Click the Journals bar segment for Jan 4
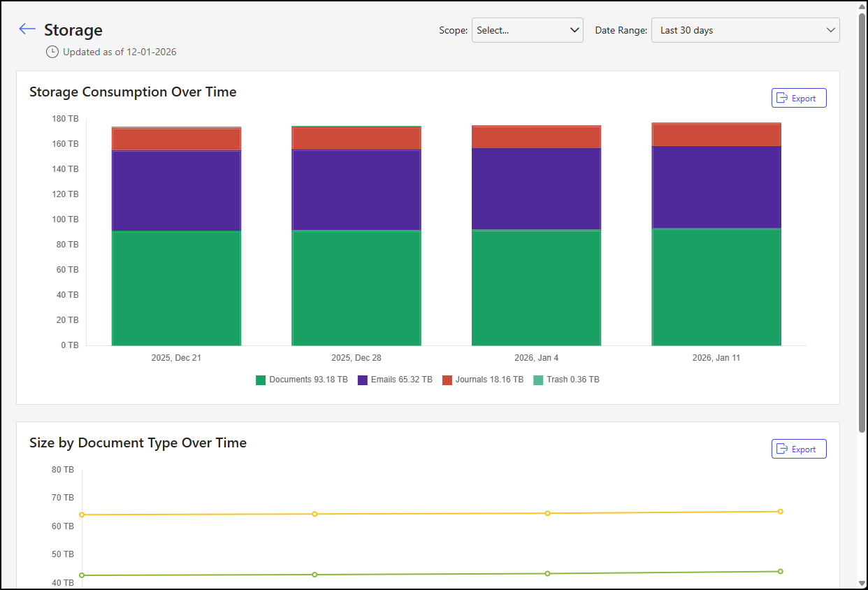The height and width of the screenshot is (590, 868). click(x=536, y=137)
